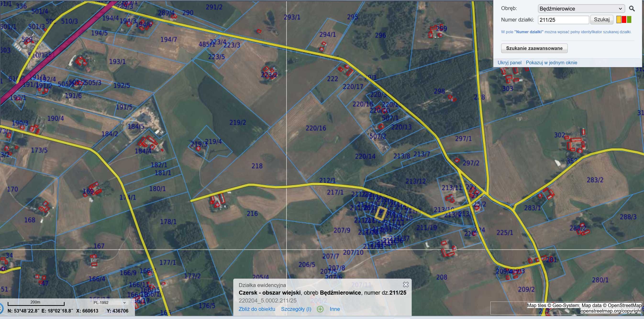
Task: Click parcel label 303 on map
Action: click(507, 89)
